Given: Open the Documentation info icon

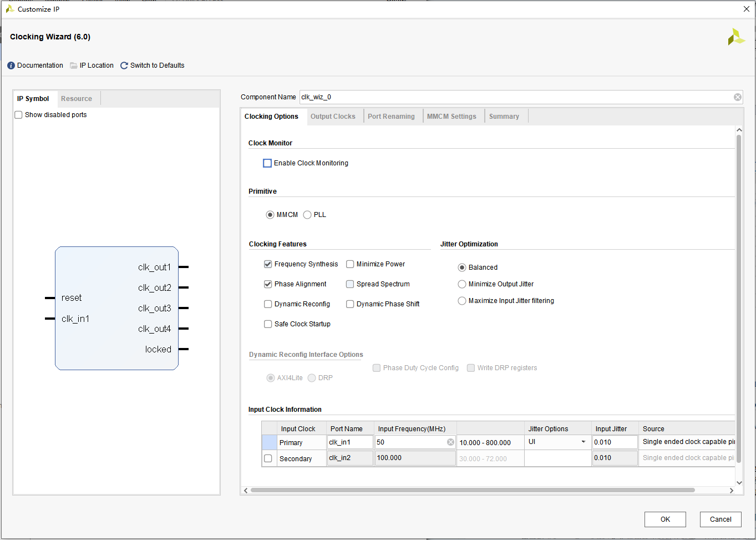Looking at the screenshot, I should coord(11,65).
